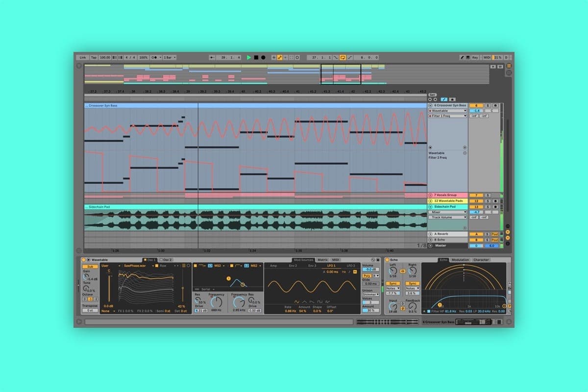The height and width of the screenshot is (392, 588).
Task: Solo the Sidechain Pad track
Action: click(x=488, y=207)
